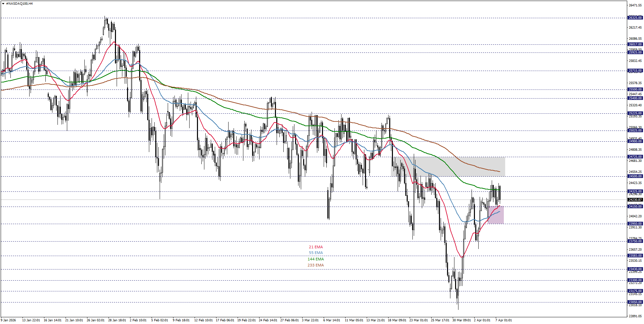Select the 233 EMA legend label
The image size is (644, 324).
click(316, 265)
